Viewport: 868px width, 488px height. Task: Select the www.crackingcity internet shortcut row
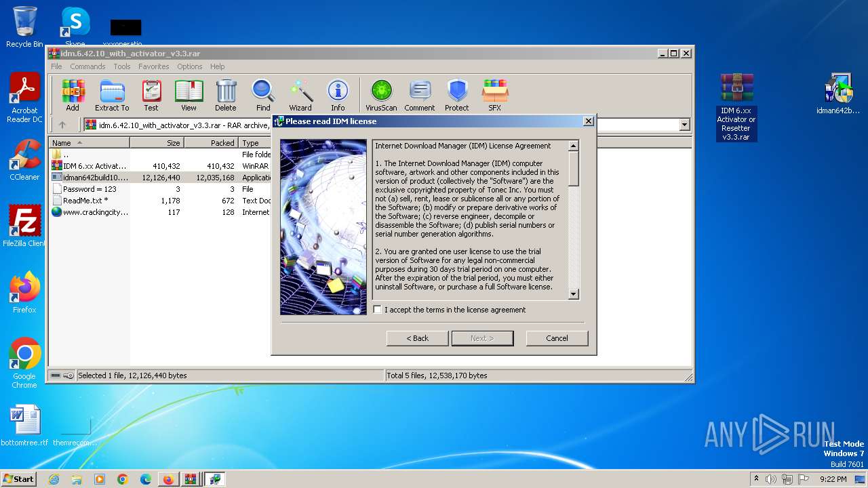tap(160, 212)
